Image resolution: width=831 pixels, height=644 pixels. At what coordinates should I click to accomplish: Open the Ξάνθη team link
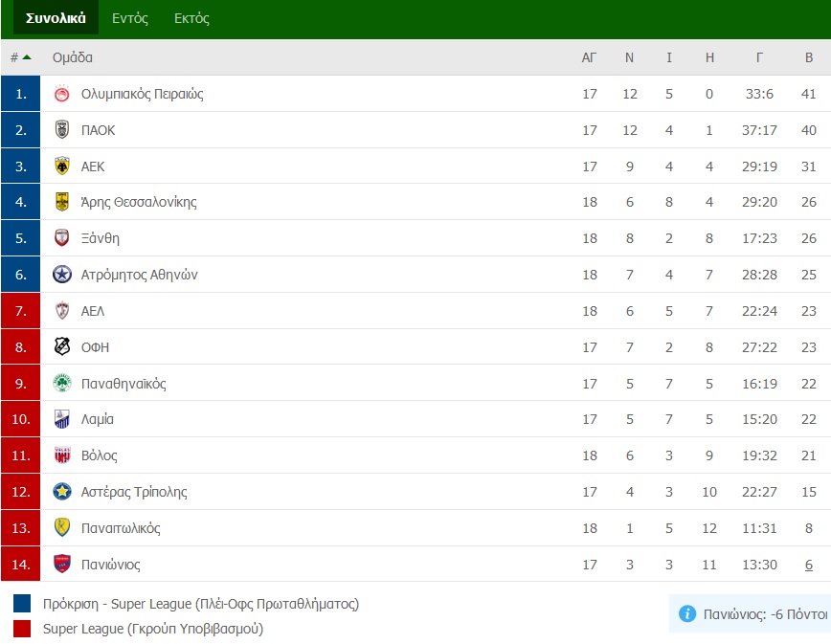click(x=101, y=238)
